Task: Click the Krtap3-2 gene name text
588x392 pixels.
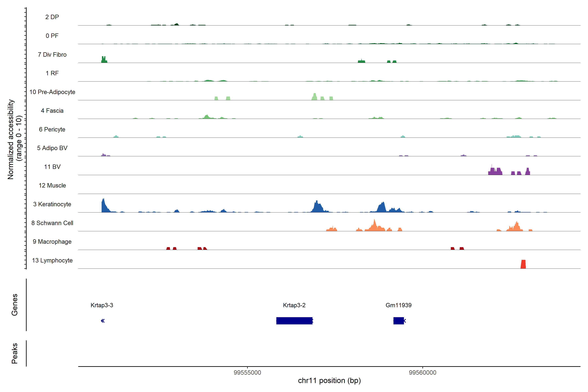Action: click(294, 305)
